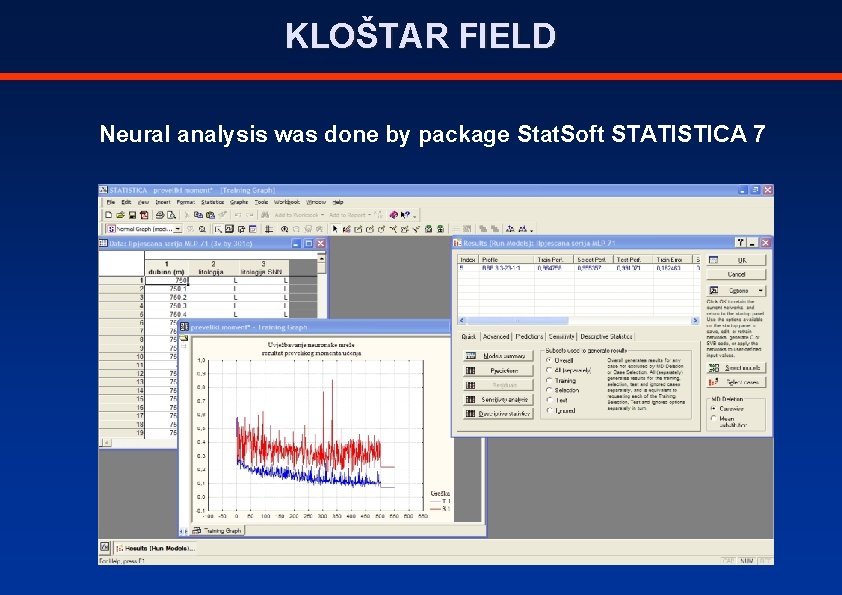Viewport: 842px width, 595px height.
Task: Select the black arrow pointer tool
Action: pyautogui.click(x=335, y=229)
